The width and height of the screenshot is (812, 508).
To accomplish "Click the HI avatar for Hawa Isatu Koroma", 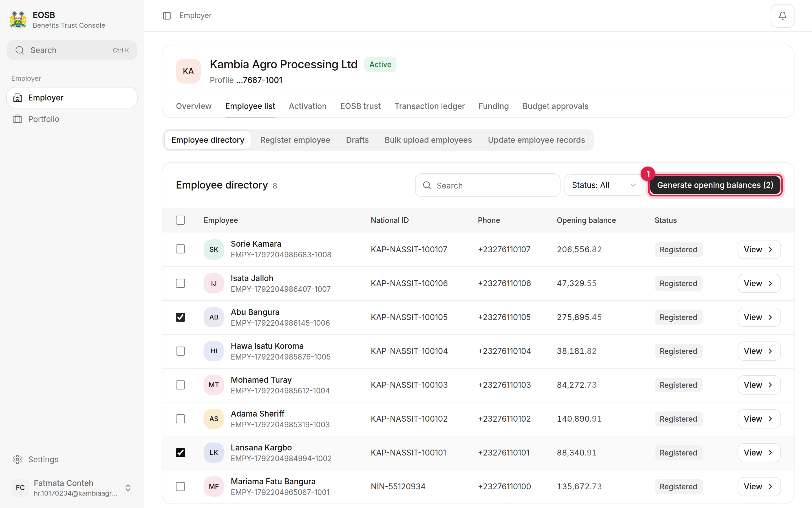I will (x=214, y=351).
